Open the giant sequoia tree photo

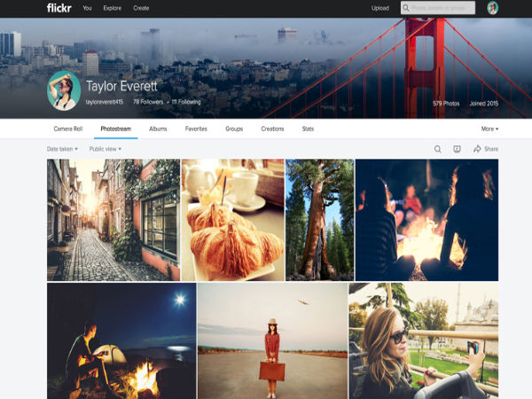320,220
